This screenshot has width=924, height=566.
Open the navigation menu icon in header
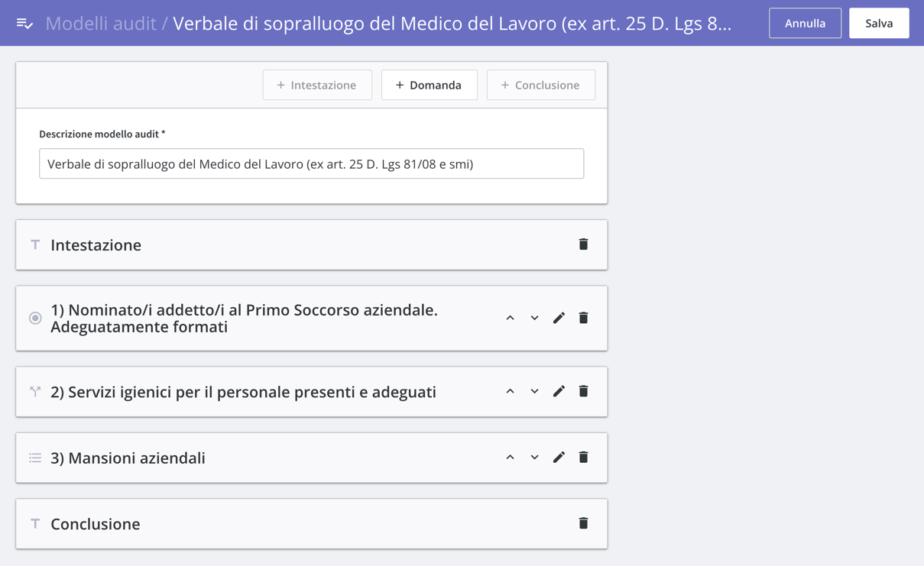coord(24,24)
